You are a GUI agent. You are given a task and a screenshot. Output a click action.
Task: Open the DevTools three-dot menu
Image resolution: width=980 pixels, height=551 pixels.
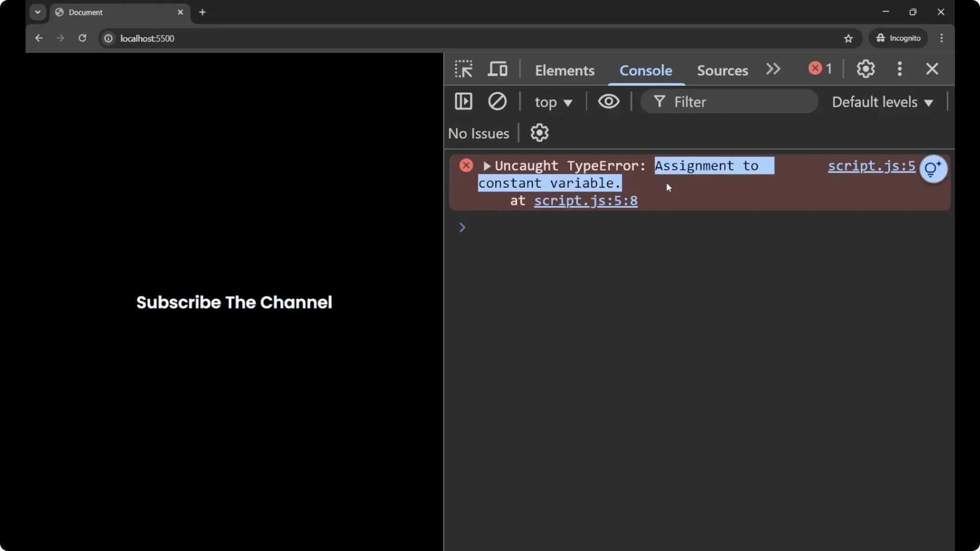(x=899, y=68)
